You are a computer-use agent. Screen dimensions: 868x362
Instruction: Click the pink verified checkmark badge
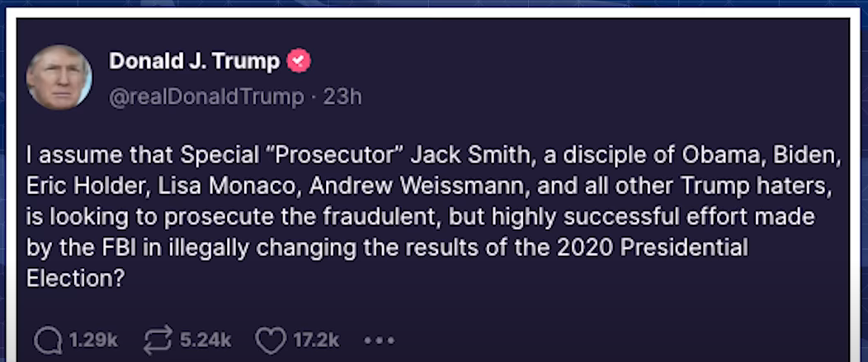(299, 60)
